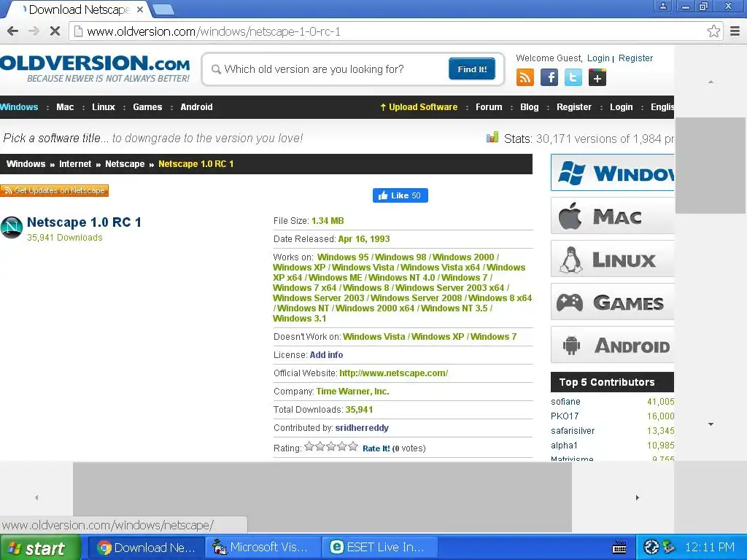Click the Facebook Like button
The height and width of the screenshot is (560, 747).
point(400,195)
